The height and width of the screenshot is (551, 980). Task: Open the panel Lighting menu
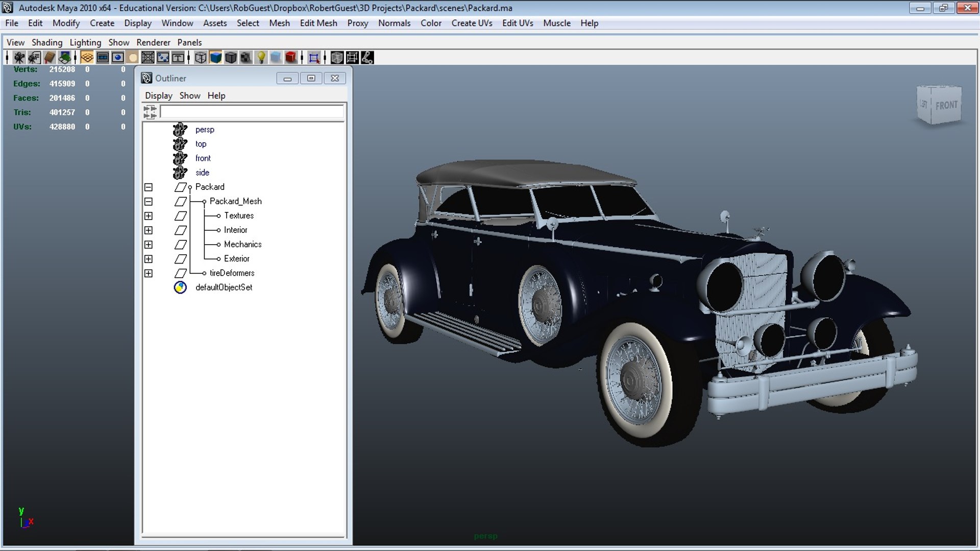coord(85,42)
